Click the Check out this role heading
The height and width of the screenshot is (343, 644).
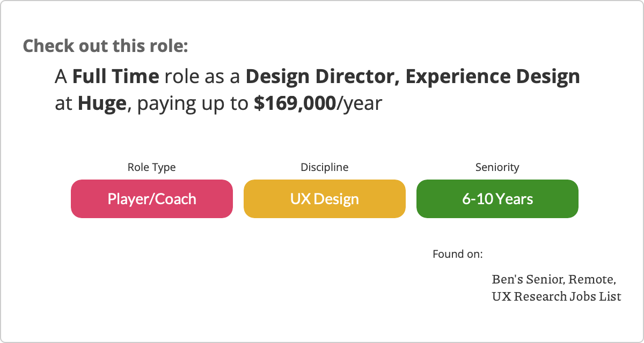[x=106, y=46]
